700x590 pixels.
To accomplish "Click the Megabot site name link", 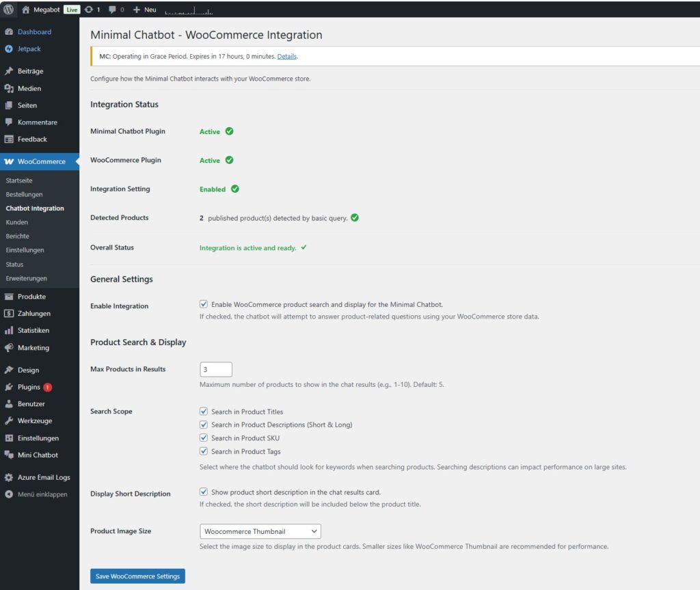I will click(x=46, y=10).
